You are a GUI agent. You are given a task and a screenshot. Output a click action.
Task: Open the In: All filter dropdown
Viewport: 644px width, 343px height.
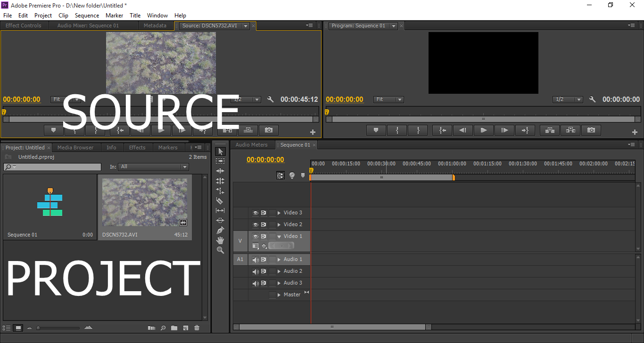154,167
